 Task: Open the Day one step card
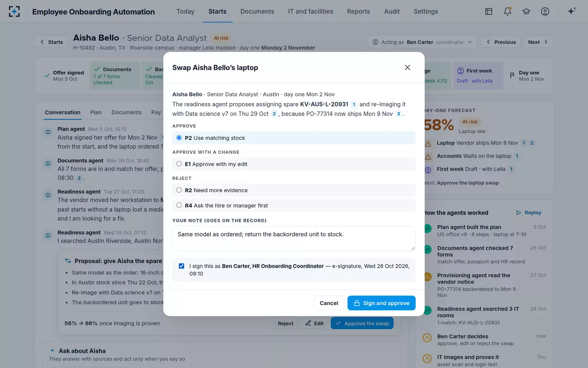527,76
